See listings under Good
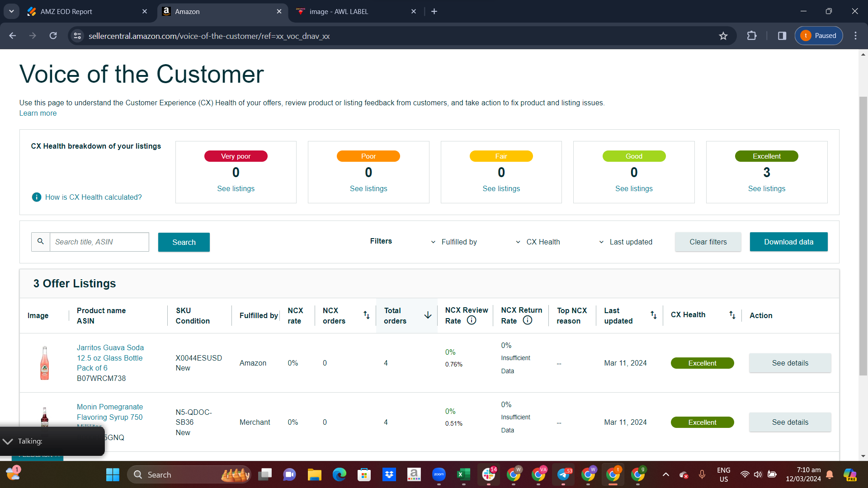 634,188
